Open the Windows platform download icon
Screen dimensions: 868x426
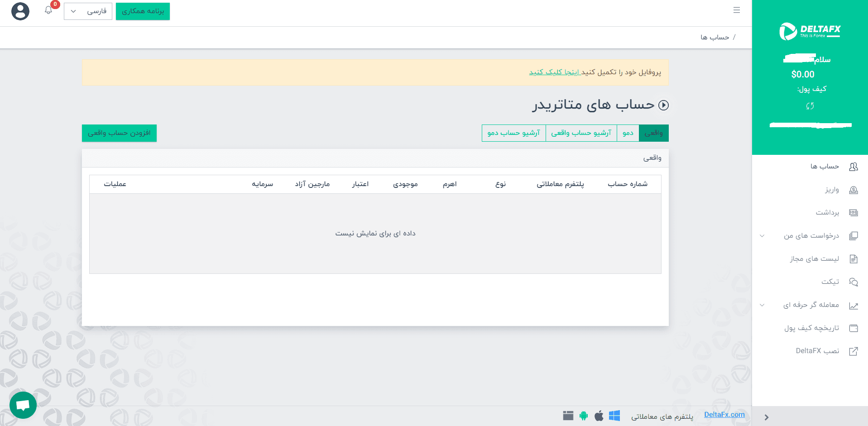click(614, 416)
